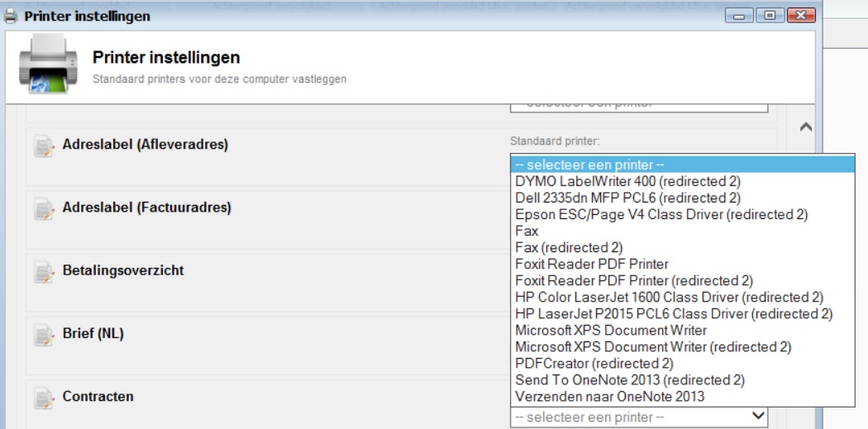This screenshot has height=429, width=868.
Task: Click the Brief (NL) document icon
Action: click(x=43, y=335)
